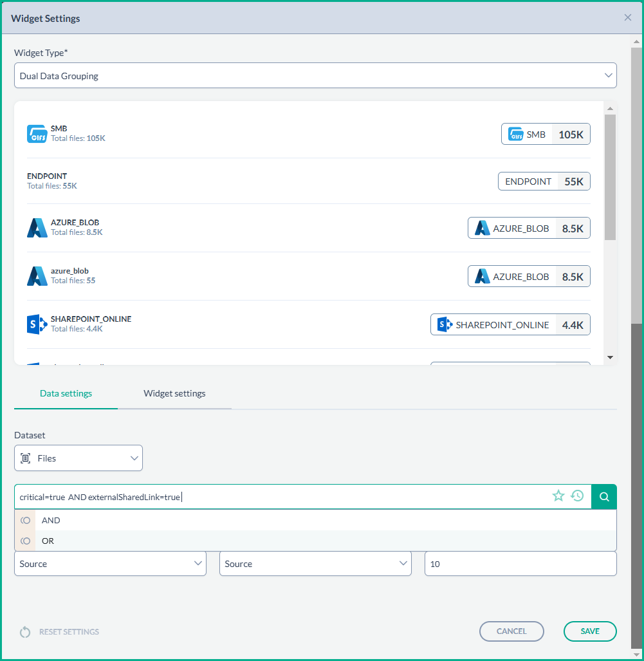Viewport: 644px width, 661px height.
Task: Open the query history clock icon
Action: pos(578,496)
